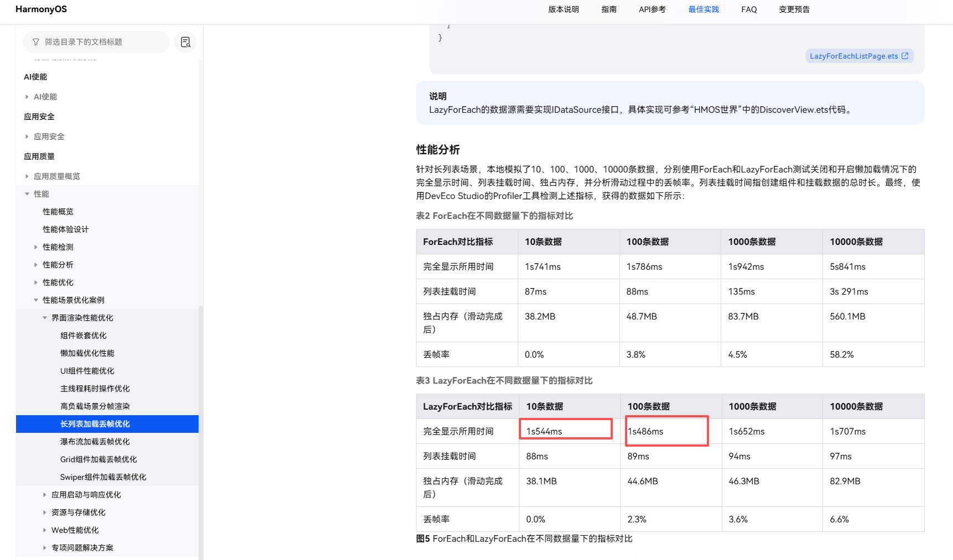Open UI组件性能优化 in the sidebar
The image size is (953, 560).
[87, 371]
